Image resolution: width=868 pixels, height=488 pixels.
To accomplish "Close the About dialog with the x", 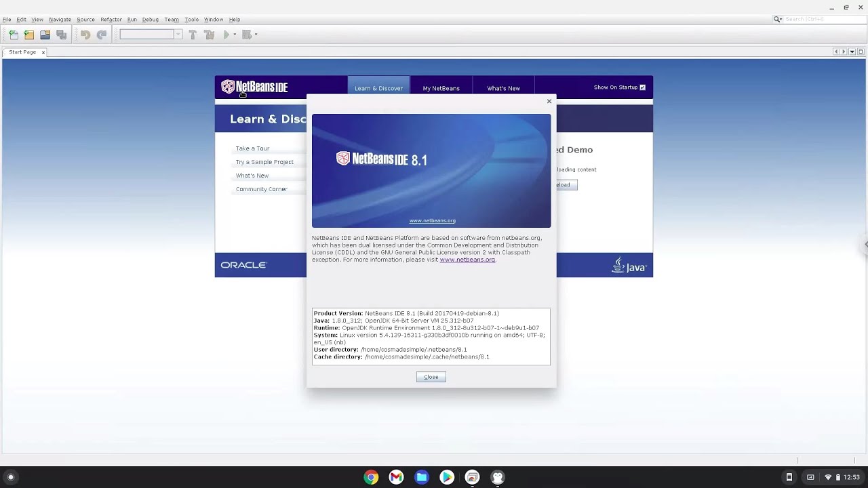I will click(x=549, y=101).
